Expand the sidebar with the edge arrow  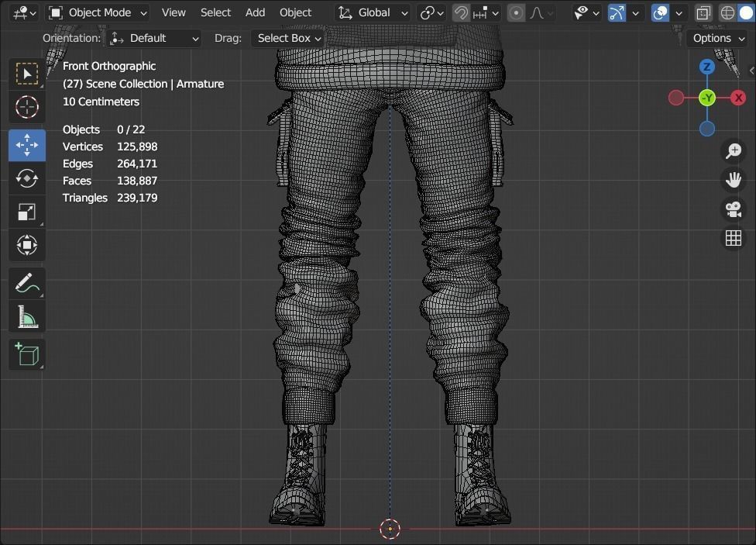click(x=751, y=71)
